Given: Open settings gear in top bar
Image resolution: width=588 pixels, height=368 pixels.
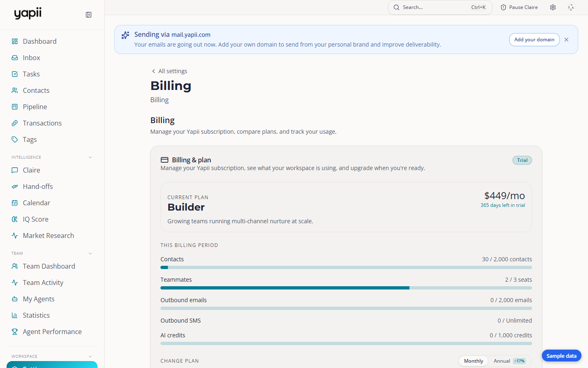Looking at the screenshot, I should [x=553, y=7].
